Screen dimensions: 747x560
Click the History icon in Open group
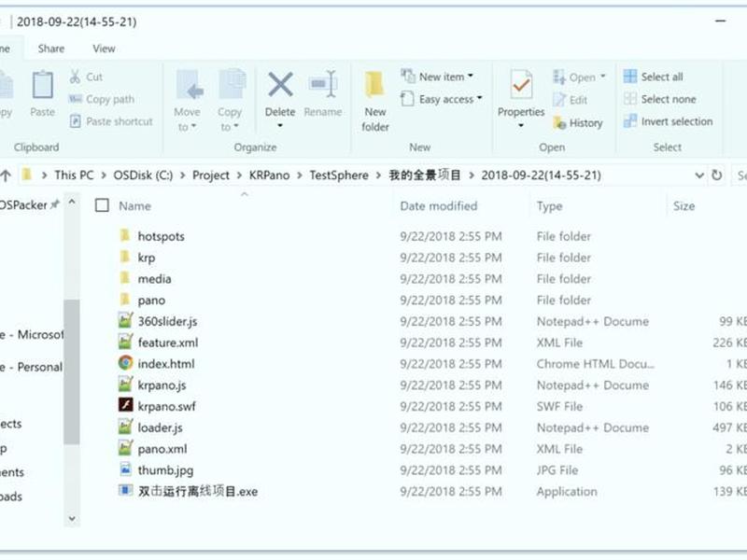[x=559, y=122]
